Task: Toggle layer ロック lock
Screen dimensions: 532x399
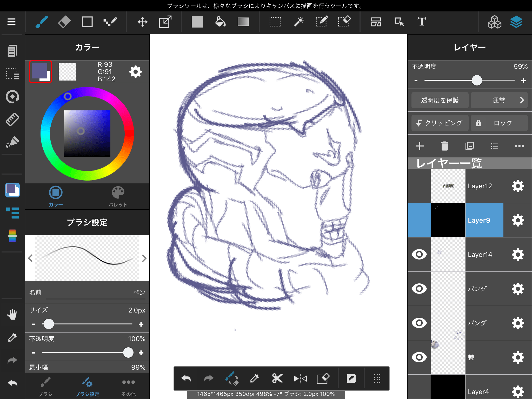Action: (x=499, y=123)
